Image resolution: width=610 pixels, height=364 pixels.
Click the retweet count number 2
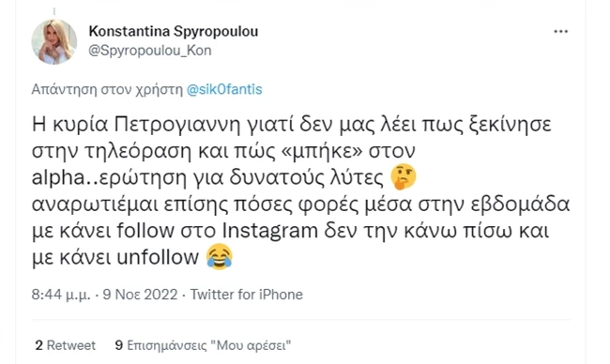tap(38, 345)
